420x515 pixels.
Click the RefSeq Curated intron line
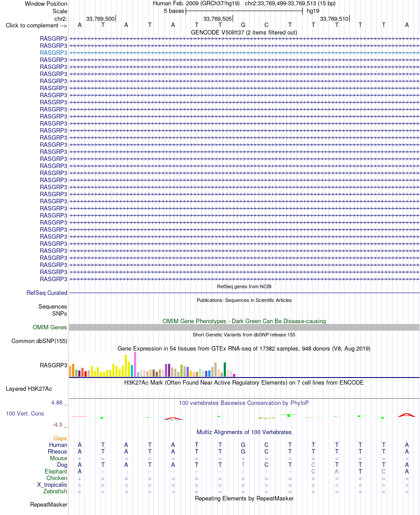coord(244,293)
